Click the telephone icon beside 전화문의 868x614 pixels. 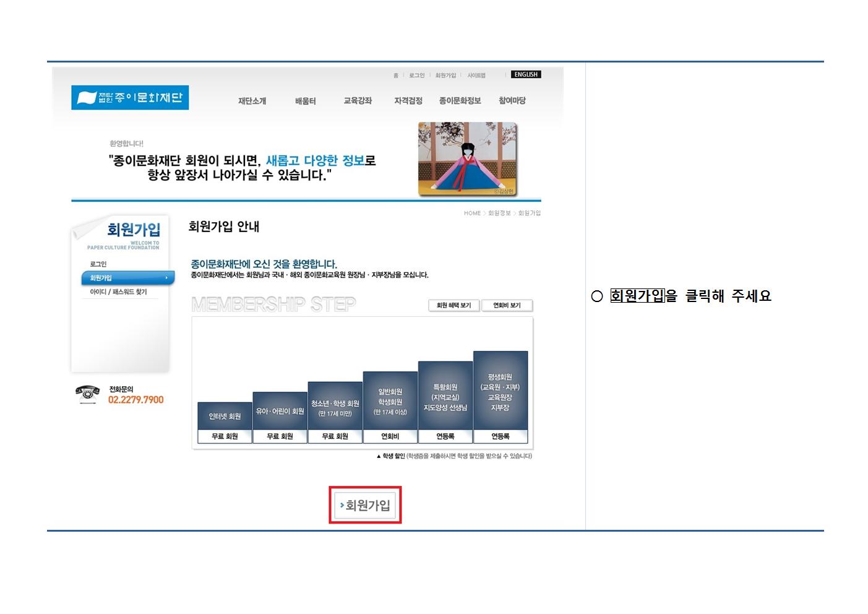tap(87, 394)
